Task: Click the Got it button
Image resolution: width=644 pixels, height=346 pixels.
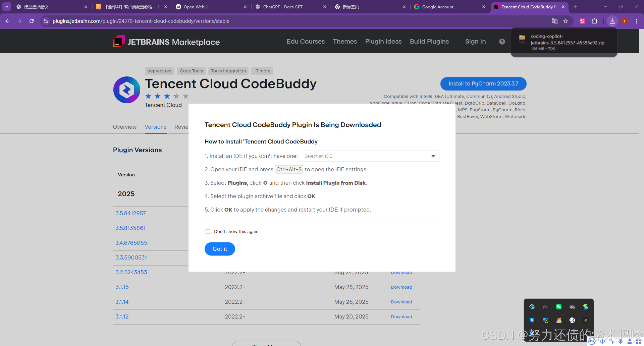Action: (x=220, y=249)
